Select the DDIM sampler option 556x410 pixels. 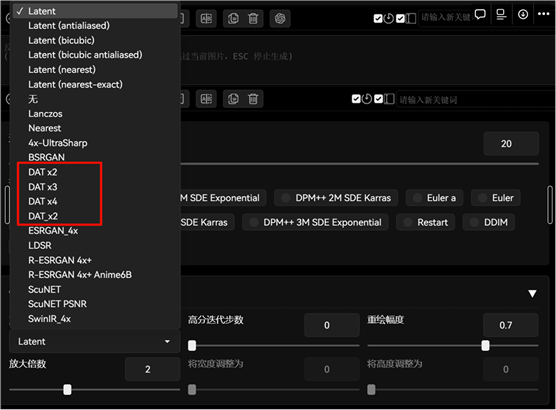click(489, 222)
